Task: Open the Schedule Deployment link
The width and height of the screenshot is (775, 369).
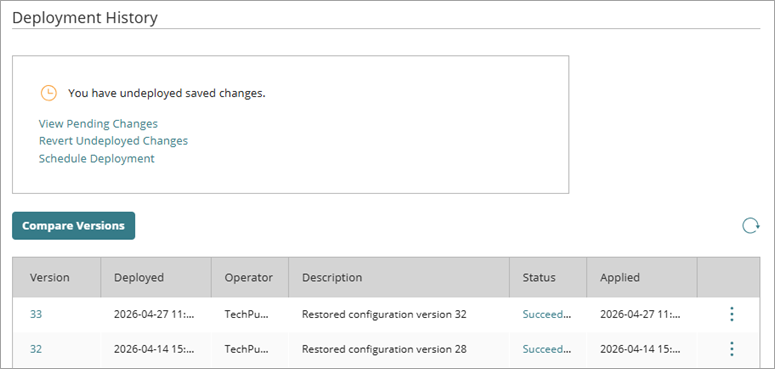Action: pyautogui.click(x=96, y=159)
